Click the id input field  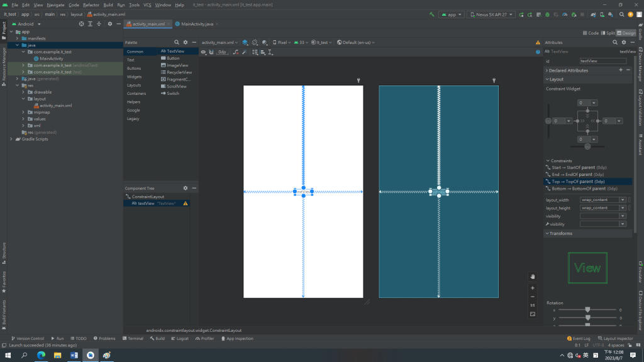(x=602, y=61)
